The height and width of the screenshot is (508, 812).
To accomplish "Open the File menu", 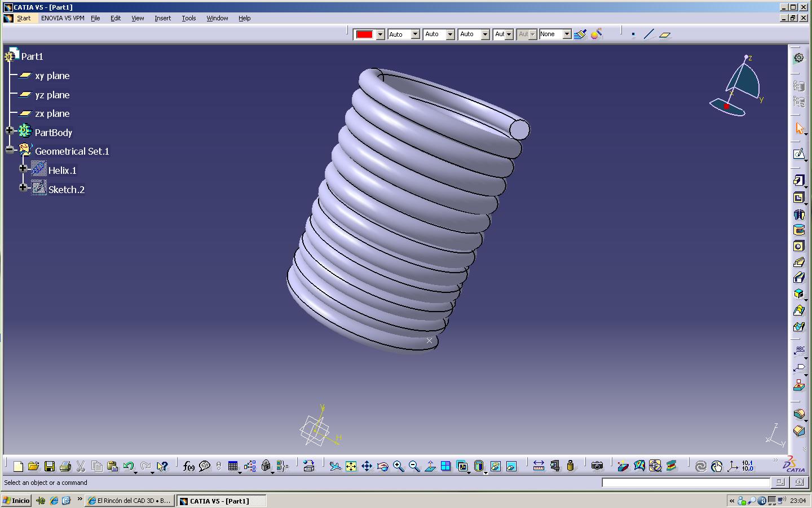I will [95, 18].
